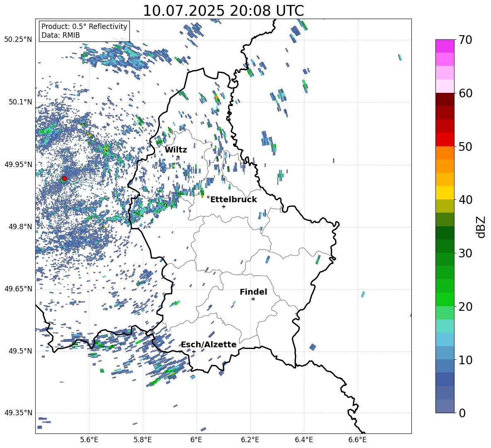
Task: Click the 50.1°N latitude label
Action: pyautogui.click(x=21, y=102)
